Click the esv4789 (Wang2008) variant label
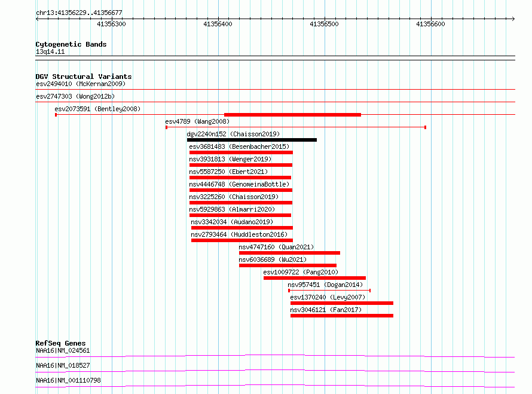Screen dimensions: 532x394 click(x=197, y=121)
